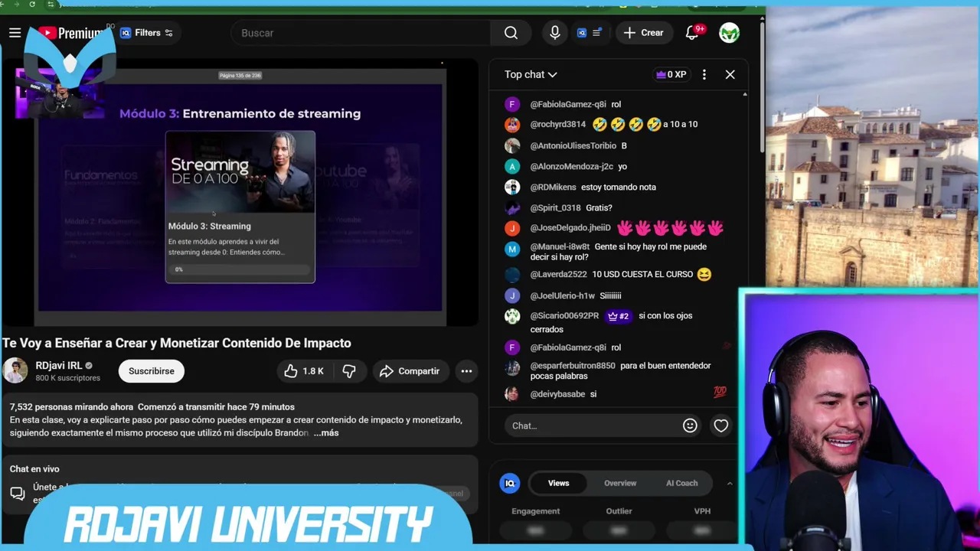Screen dimensions: 980x551
Task: Click the Módulo 3: Streaming course card
Action: click(x=240, y=207)
